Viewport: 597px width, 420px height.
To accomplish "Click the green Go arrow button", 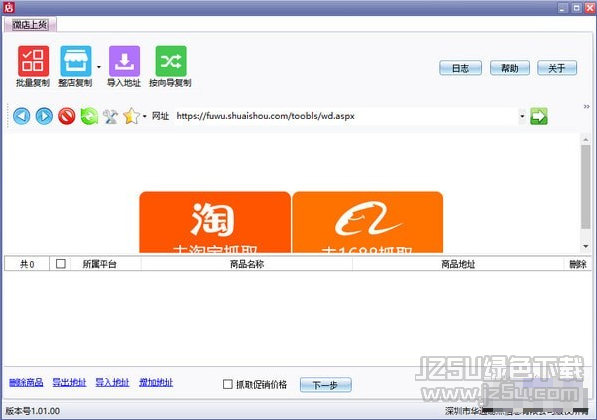I will 539,117.
